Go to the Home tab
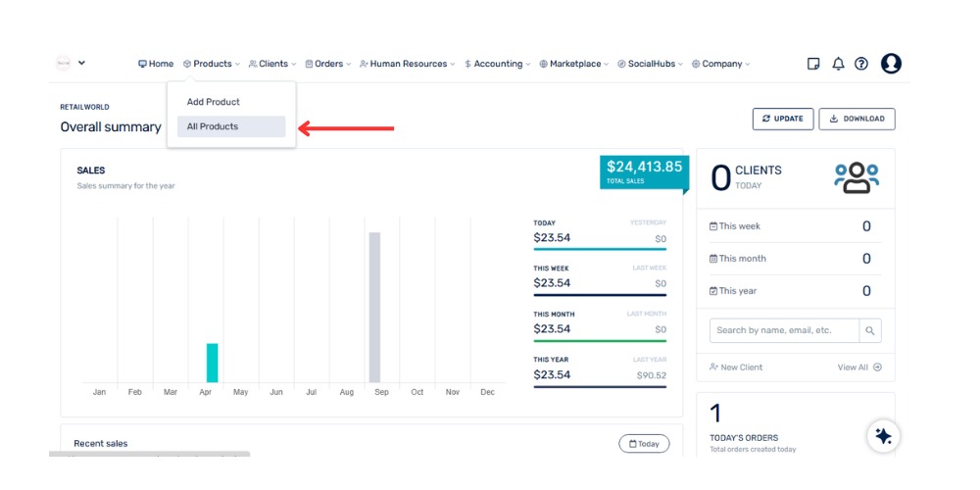 click(156, 64)
